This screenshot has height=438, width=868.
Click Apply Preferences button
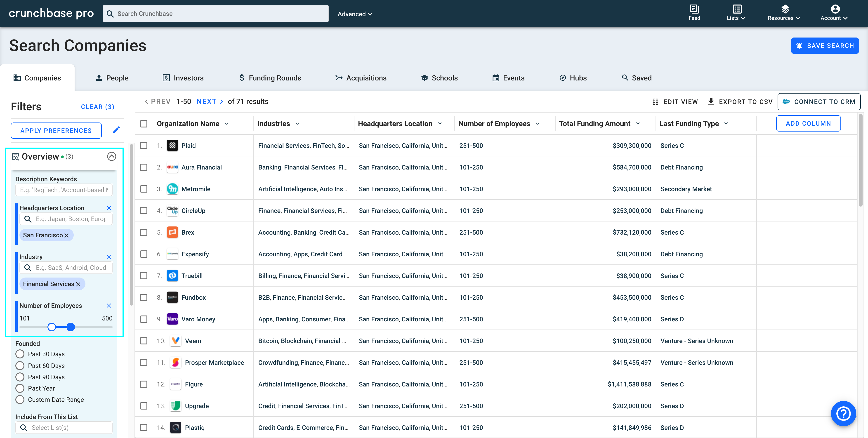(x=56, y=131)
